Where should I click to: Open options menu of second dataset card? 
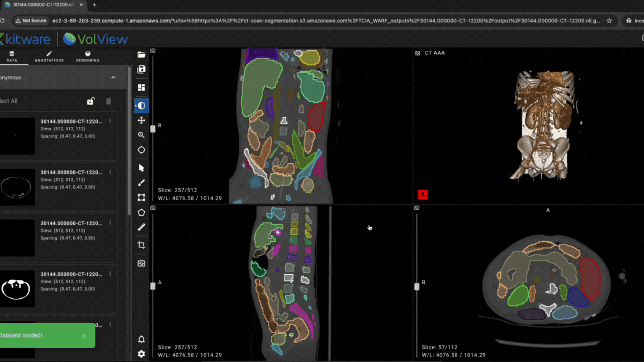coord(110,172)
